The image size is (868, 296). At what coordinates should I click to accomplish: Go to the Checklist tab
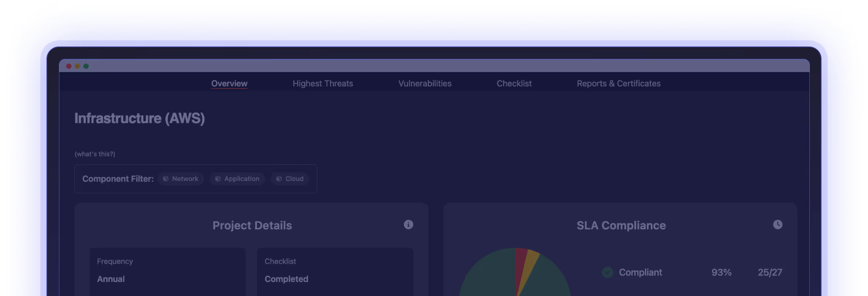coord(514,83)
